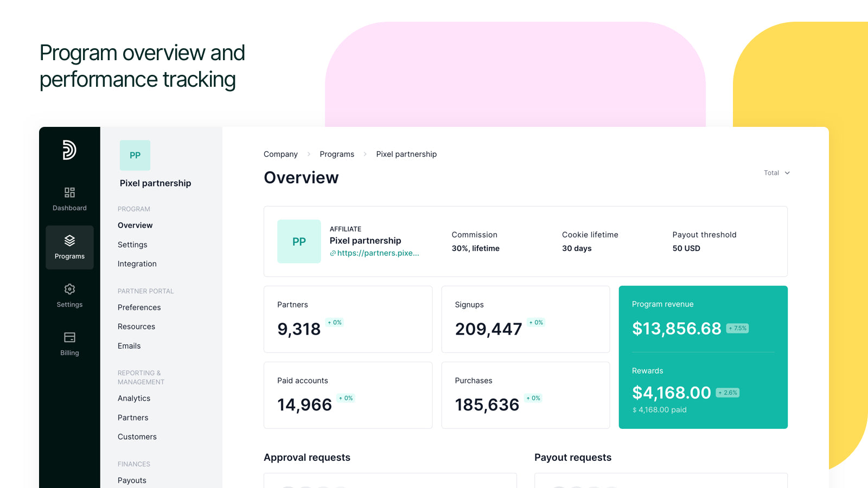Select the Programs layers icon in the sidebar
The image size is (868, 488).
coord(69,240)
